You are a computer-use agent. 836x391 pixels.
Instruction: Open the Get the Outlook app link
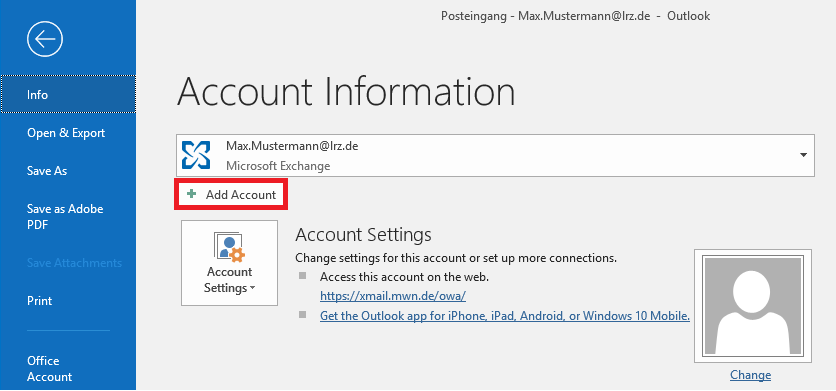(505, 316)
